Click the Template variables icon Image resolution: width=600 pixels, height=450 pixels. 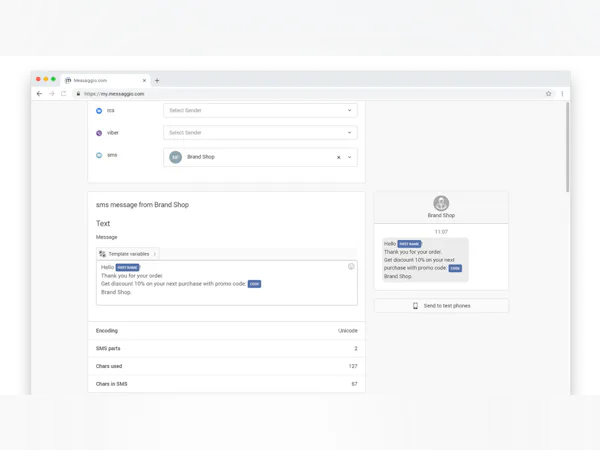(x=103, y=254)
